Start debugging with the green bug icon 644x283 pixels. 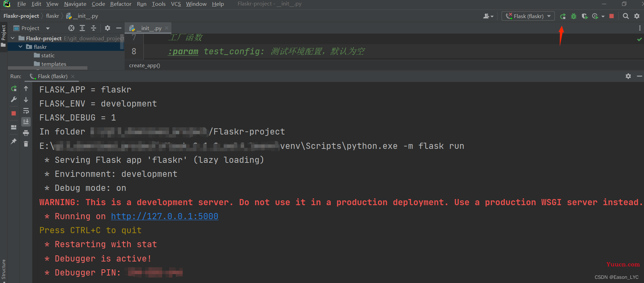click(574, 16)
